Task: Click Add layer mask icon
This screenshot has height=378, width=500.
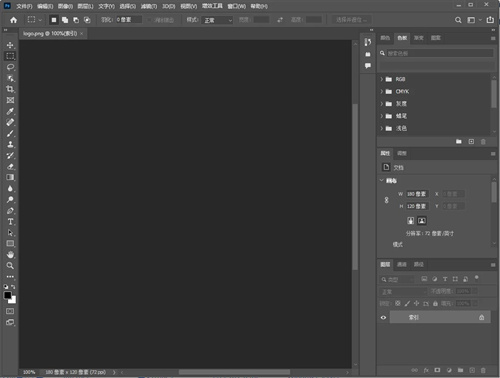Action: 437,370
